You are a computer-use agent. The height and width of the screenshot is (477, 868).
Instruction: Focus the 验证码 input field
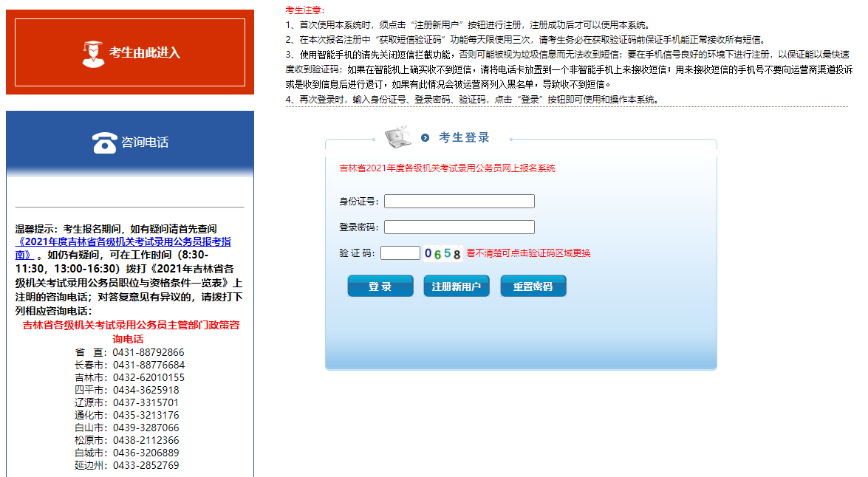[x=400, y=253]
